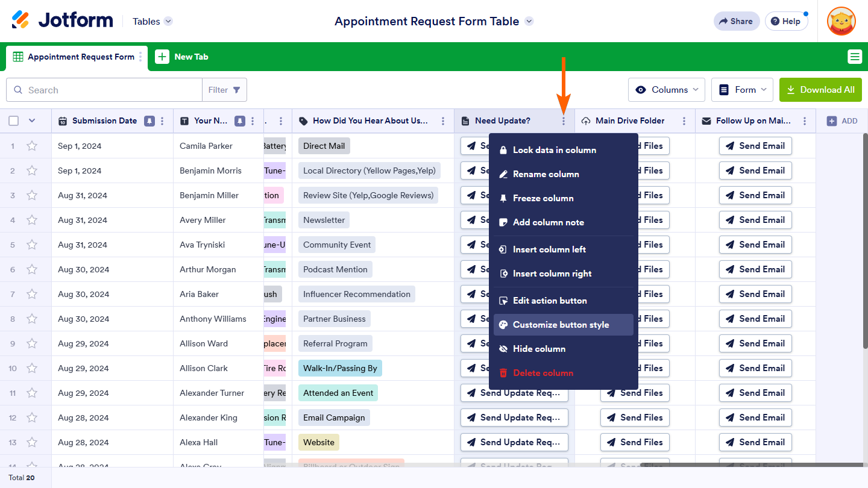Open the hamburger menu on the tab bar

click(855, 57)
